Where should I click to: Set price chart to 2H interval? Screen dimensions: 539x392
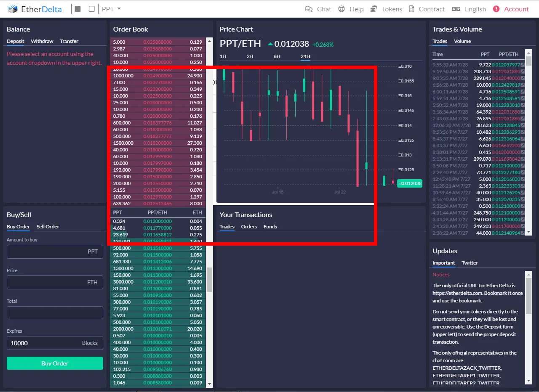250,56
